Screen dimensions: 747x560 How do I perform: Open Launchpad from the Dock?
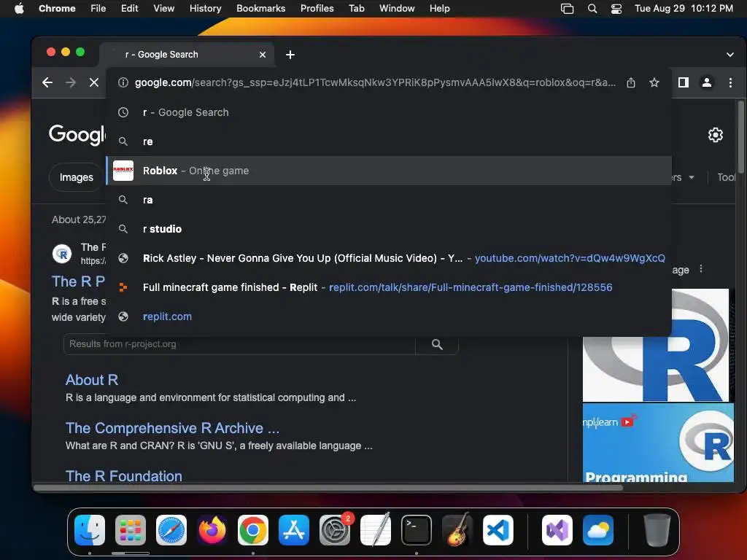131,530
